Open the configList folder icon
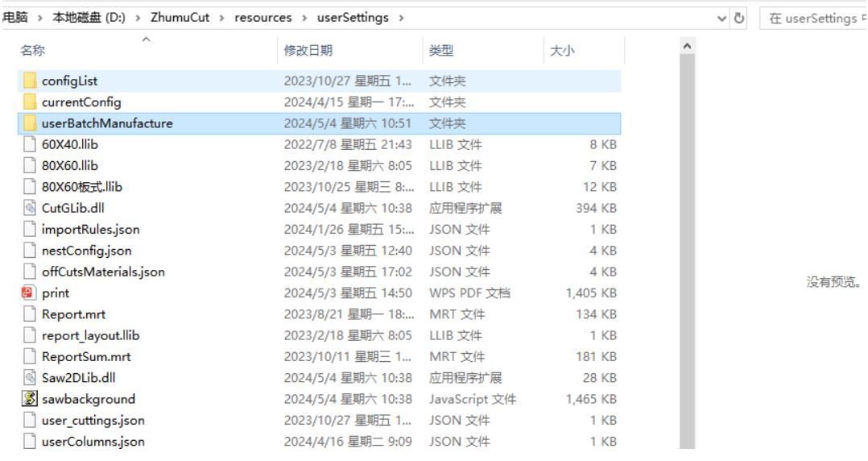 click(x=30, y=81)
